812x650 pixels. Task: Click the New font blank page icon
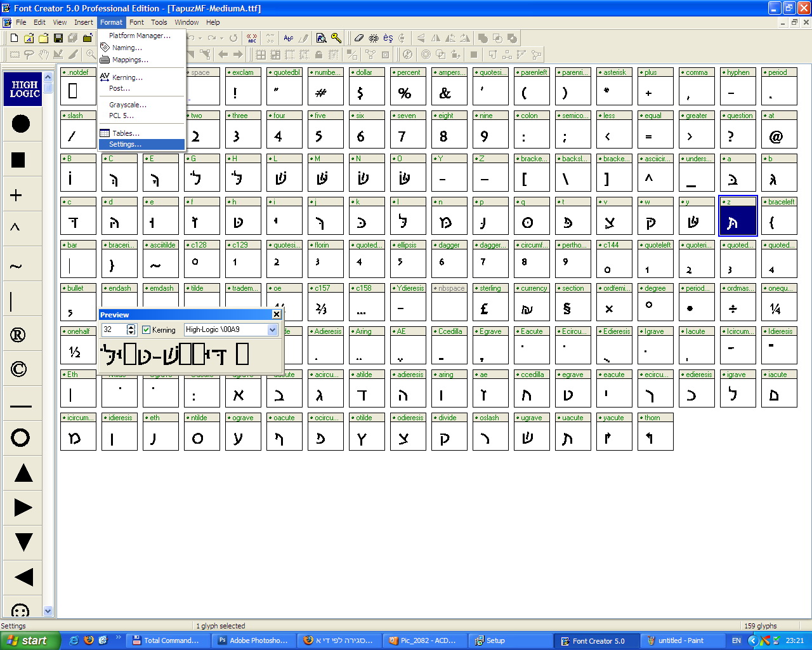point(14,38)
